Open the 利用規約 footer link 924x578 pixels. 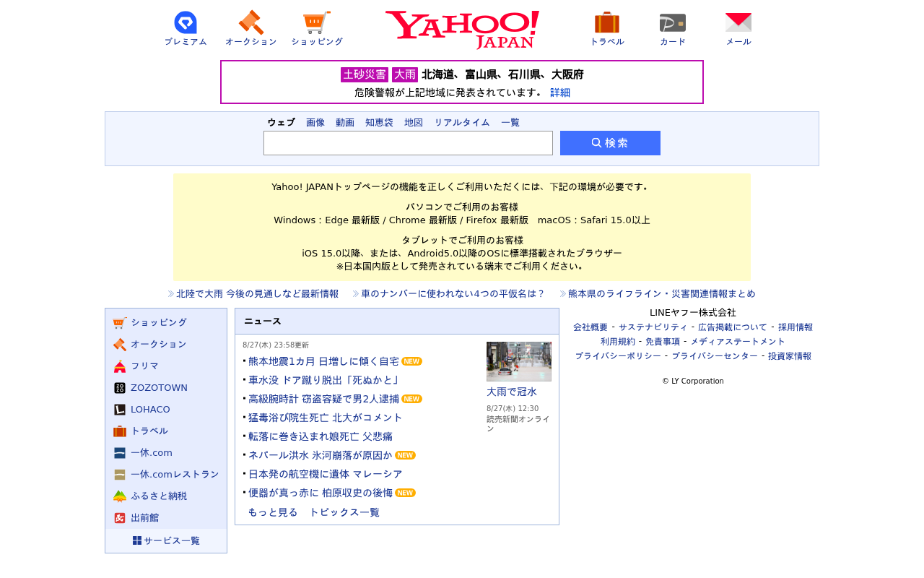coord(618,342)
